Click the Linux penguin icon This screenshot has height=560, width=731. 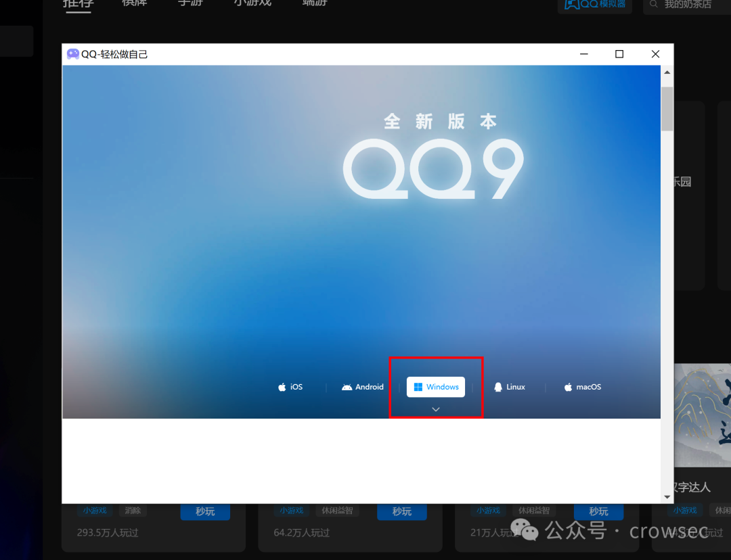(x=498, y=387)
